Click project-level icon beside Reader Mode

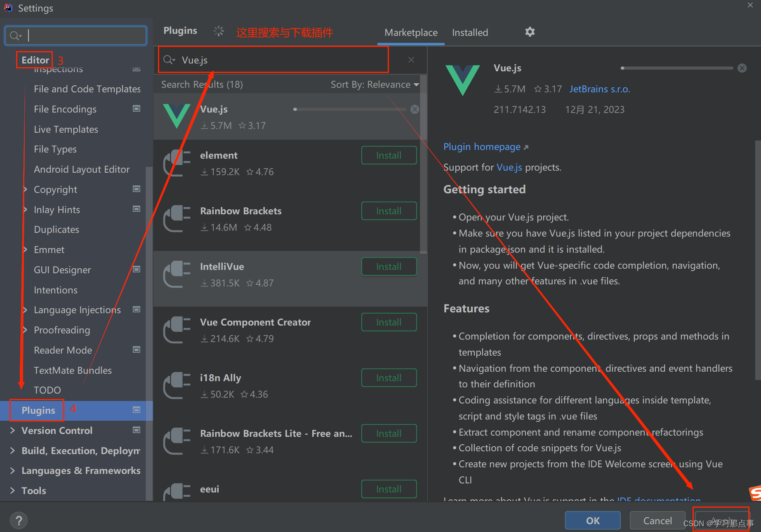click(137, 349)
